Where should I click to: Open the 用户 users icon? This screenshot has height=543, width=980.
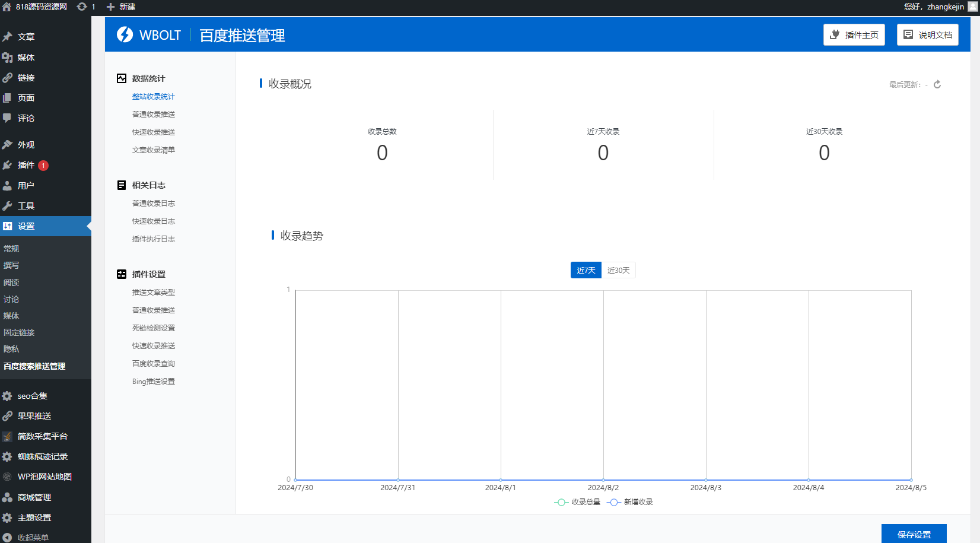coord(7,186)
